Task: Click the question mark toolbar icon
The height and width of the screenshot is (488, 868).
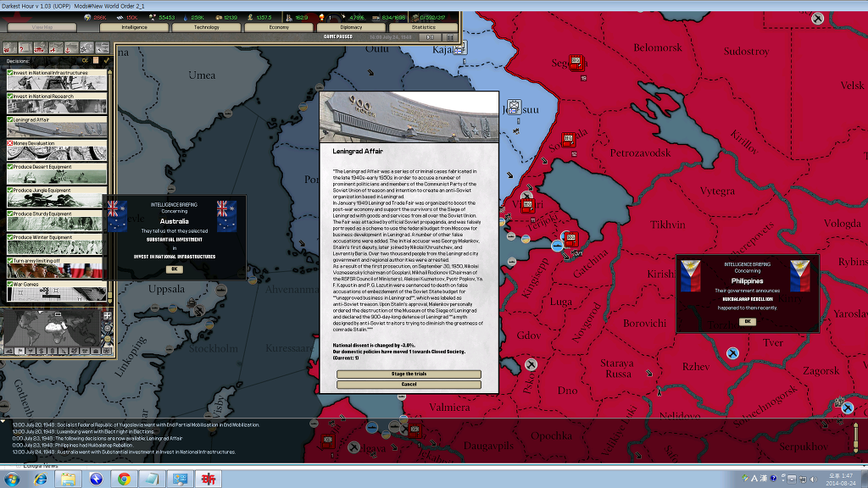Action: coord(25,47)
